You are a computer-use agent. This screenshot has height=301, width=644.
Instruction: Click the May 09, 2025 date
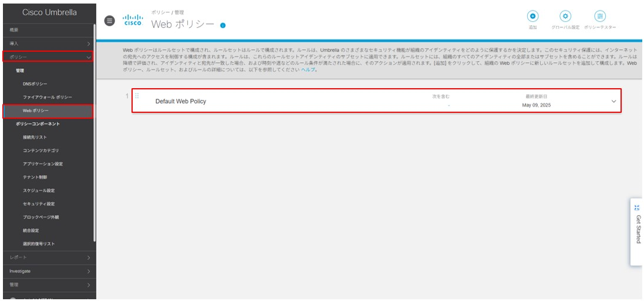tap(537, 105)
